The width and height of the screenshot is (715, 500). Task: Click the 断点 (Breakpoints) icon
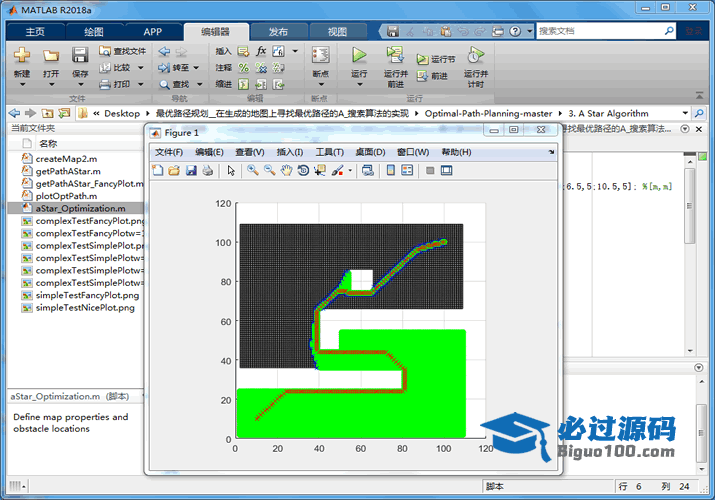coord(321,55)
